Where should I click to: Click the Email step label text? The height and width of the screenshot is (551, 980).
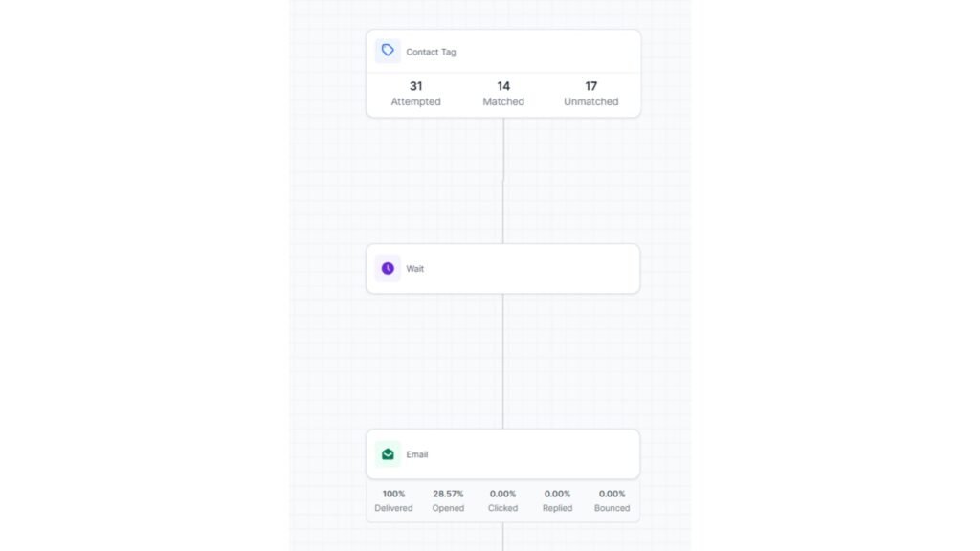click(x=416, y=453)
